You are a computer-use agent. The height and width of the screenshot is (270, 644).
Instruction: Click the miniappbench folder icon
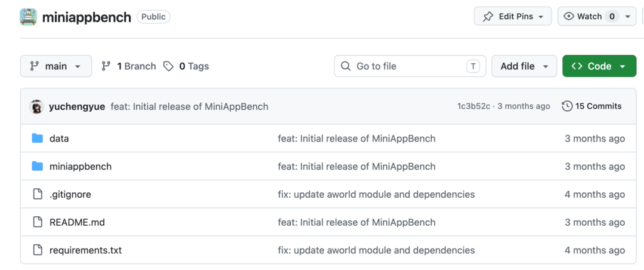click(x=38, y=166)
